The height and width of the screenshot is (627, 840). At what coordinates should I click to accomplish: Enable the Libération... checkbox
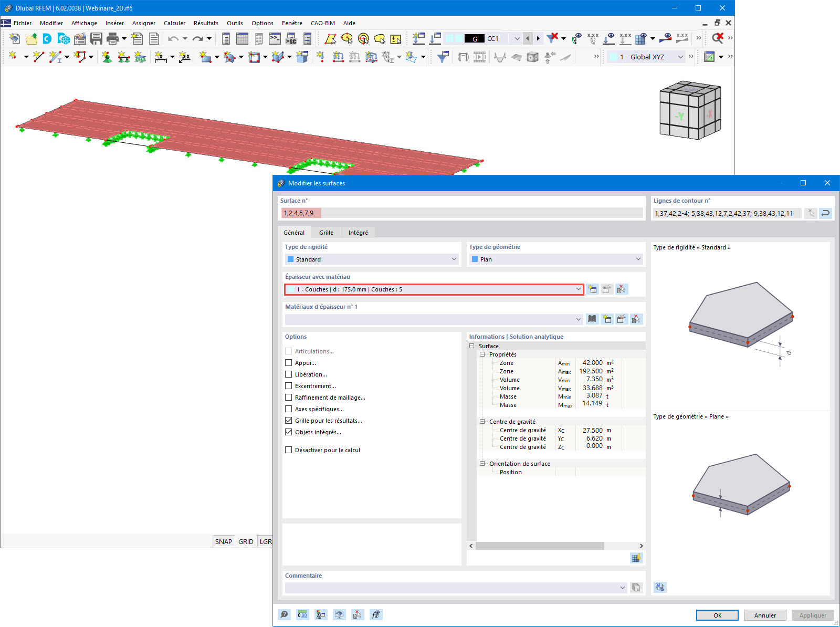coord(288,374)
